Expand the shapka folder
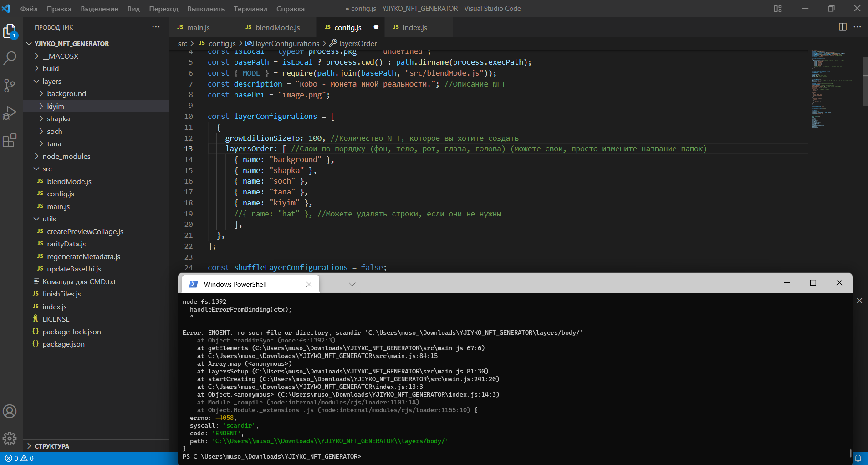The image size is (868, 465). 96,118
